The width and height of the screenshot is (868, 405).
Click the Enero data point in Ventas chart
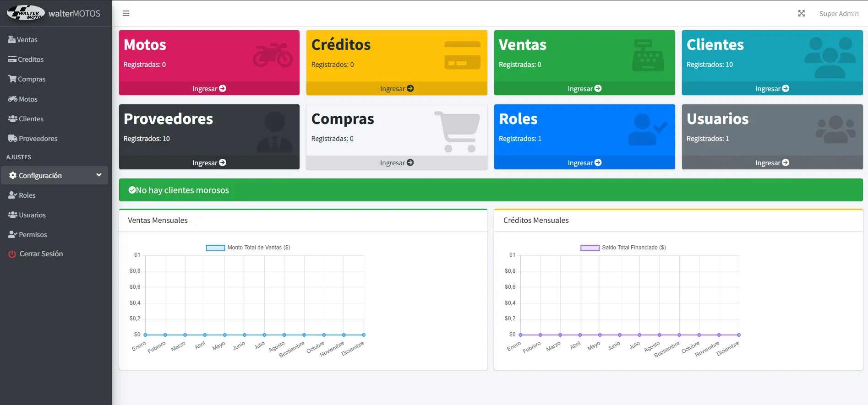click(145, 335)
